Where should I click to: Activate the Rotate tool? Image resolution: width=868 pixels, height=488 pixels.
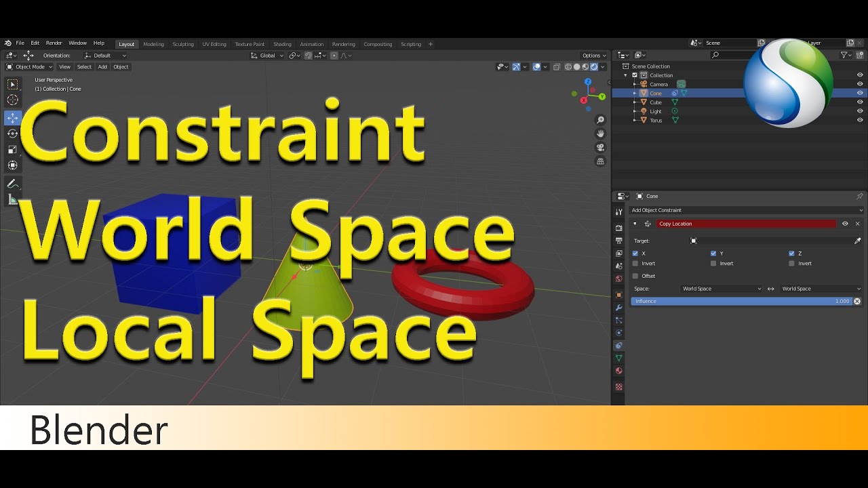[12, 134]
